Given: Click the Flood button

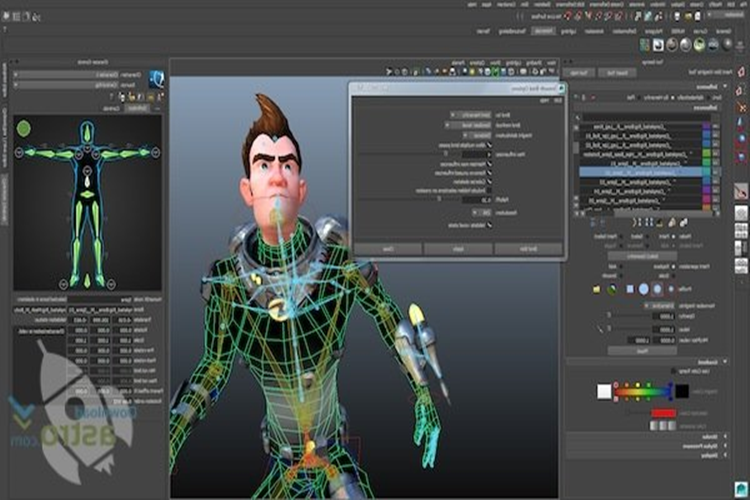Looking at the screenshot, I should tap(642, 351).
